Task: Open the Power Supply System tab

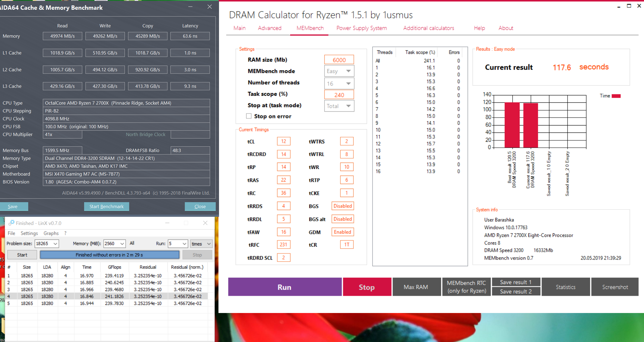Action: [x=361, y=28]
